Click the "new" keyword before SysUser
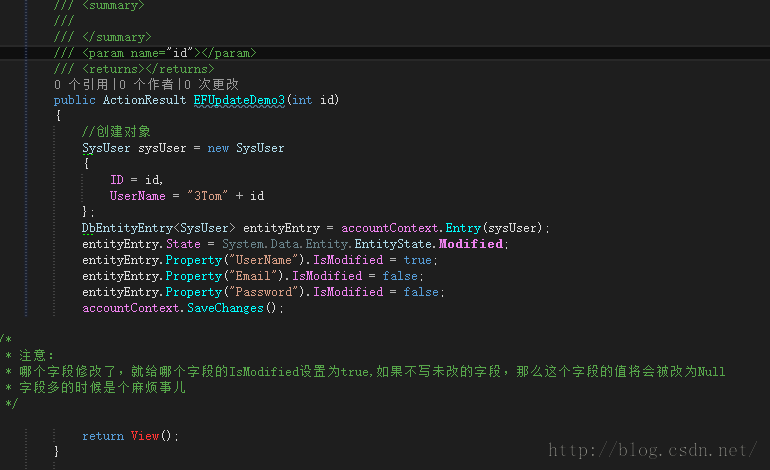This screenshot has height=470, width=770. tap(218, 148)
